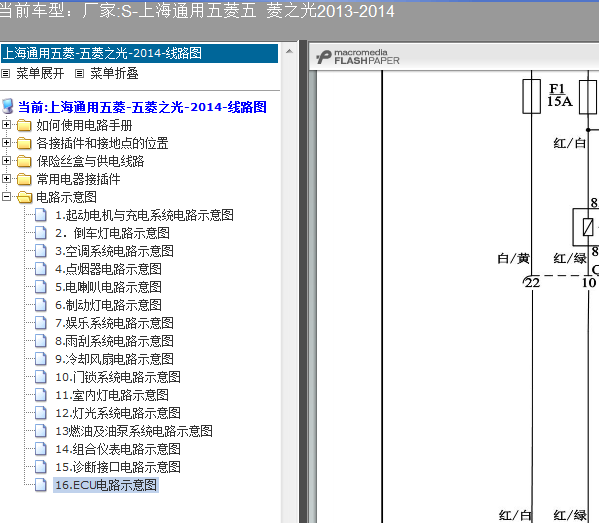Click the open 电路示意图 folder icon
This screenshot has height=523, width=599.
pos(24,197)
